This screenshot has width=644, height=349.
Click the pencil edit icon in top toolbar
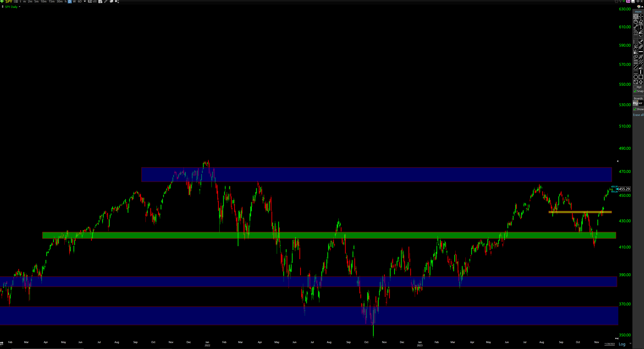[106, 2]
